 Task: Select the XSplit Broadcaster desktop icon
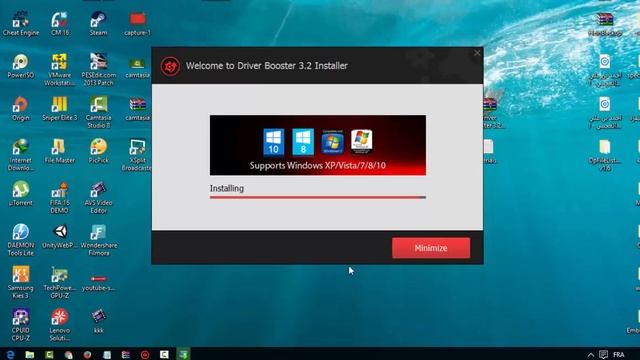138,155
